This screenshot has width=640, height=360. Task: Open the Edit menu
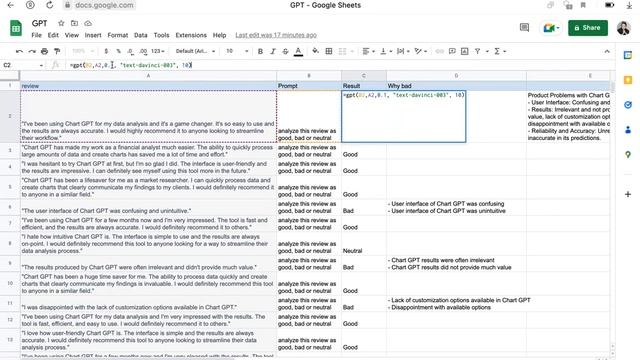53,36
